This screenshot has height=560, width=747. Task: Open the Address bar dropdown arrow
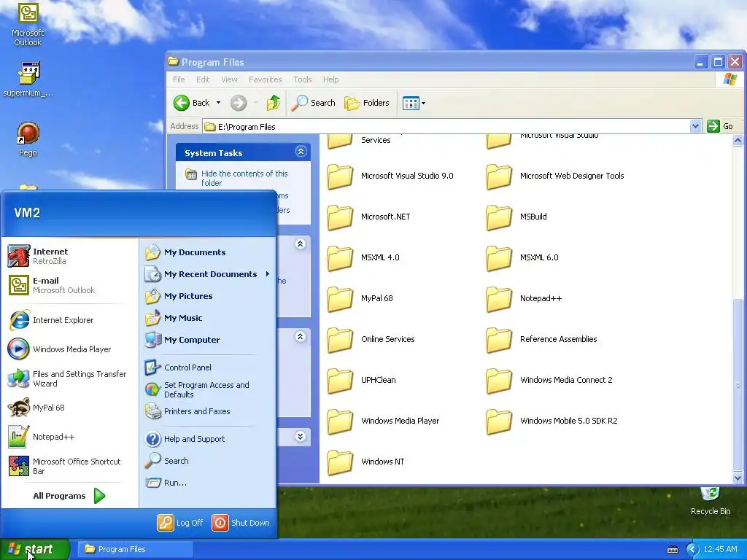click(x=695, y=126)
